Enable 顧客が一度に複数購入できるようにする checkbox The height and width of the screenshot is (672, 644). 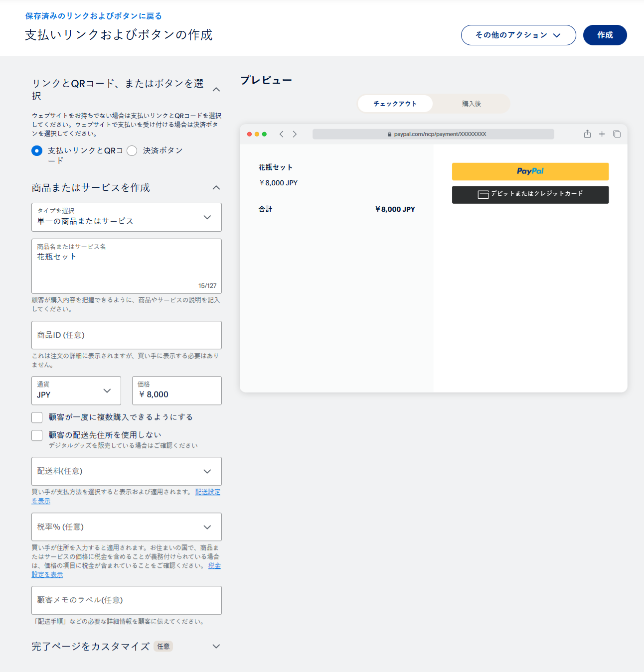pos(37,417)
